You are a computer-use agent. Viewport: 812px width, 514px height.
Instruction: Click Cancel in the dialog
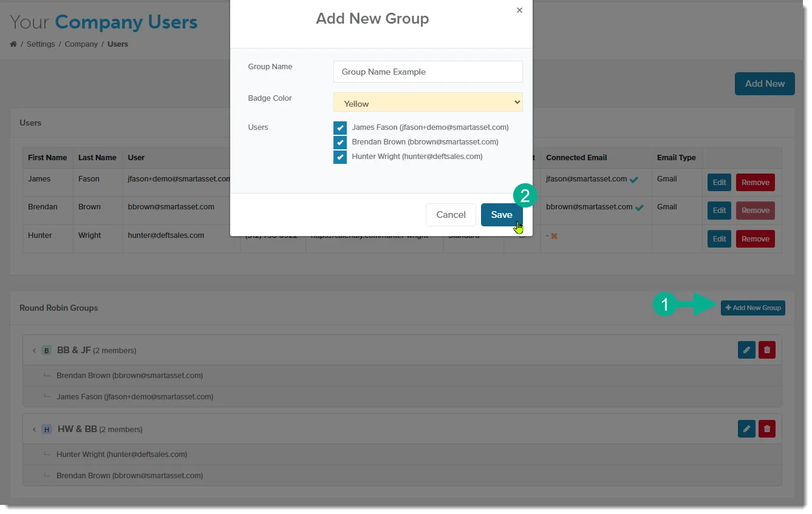[x=451, y=215]
